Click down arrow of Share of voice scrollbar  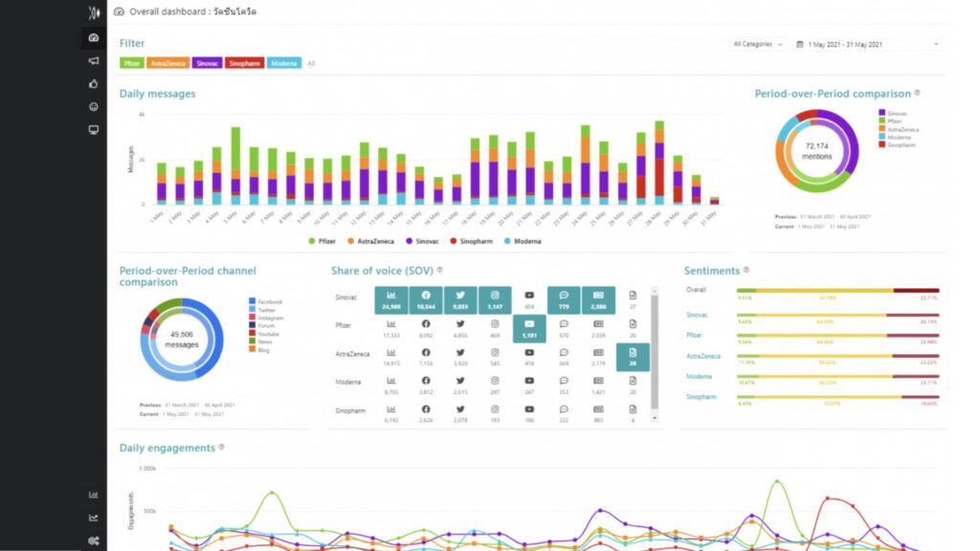point(655,418)
